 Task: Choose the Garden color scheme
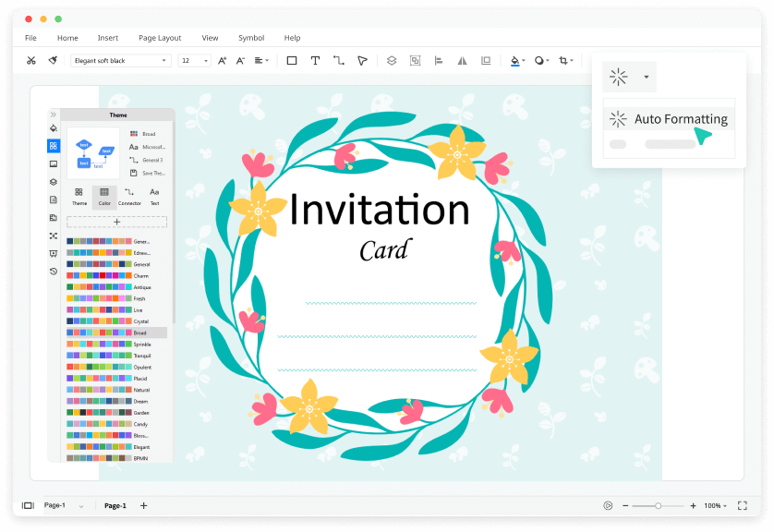click(x=108, y=413)
